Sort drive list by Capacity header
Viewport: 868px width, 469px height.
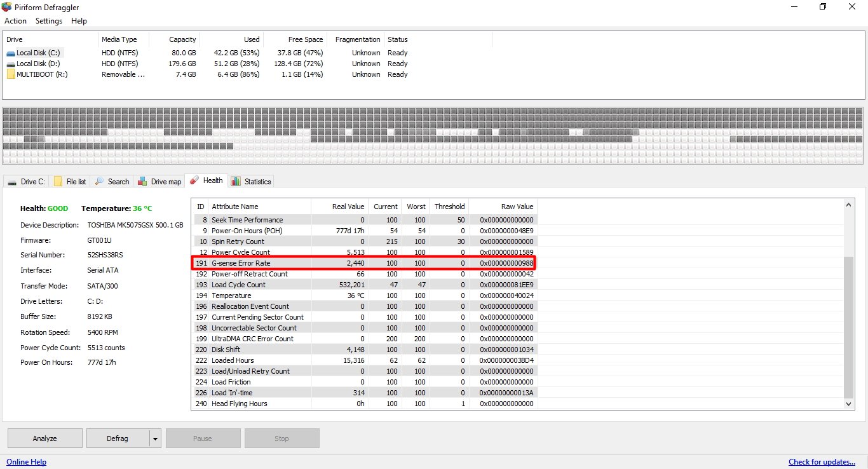click(x=175, y=39)
